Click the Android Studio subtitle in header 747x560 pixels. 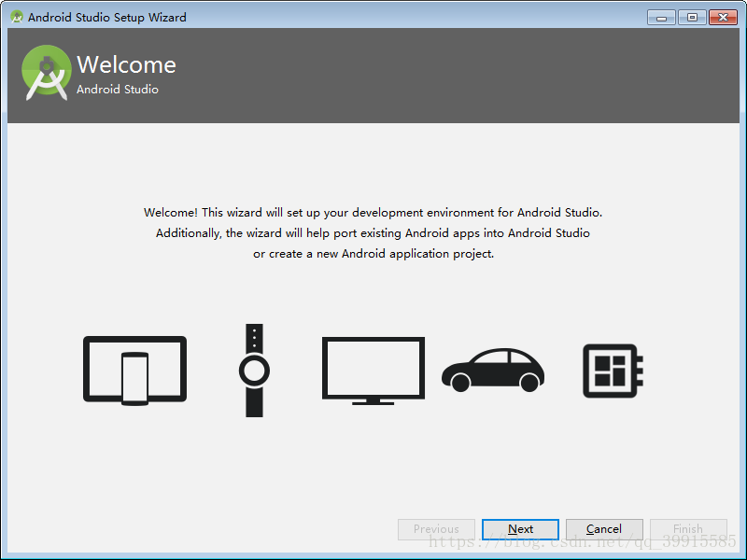click(x=118, y=89)
